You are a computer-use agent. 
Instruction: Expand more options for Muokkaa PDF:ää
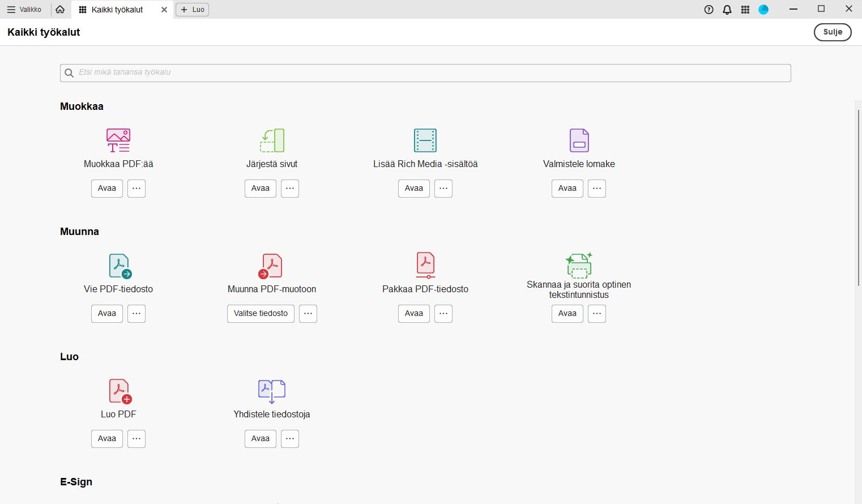(136, 189)
